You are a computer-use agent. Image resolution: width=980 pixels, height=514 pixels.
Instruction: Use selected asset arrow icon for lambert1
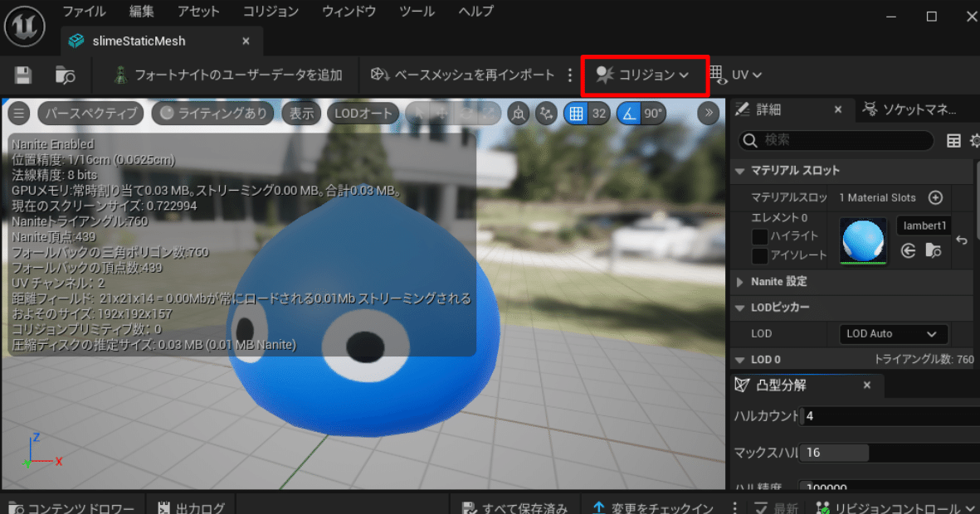pyautogui.click(x=908, y=251)
